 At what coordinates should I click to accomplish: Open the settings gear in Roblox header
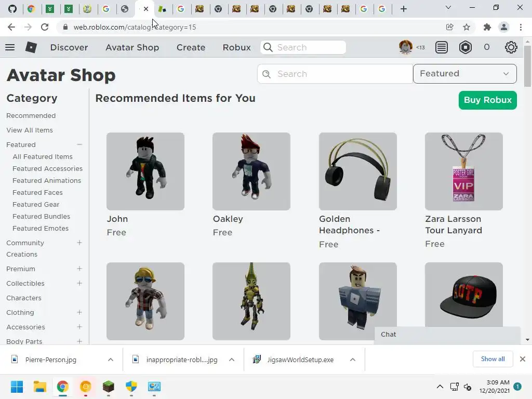coord(511,47)
